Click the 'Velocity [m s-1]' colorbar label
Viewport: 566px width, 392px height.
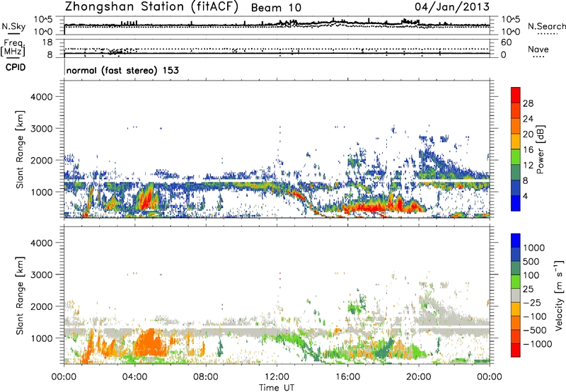pyautogui.click(x=559, y=295)
